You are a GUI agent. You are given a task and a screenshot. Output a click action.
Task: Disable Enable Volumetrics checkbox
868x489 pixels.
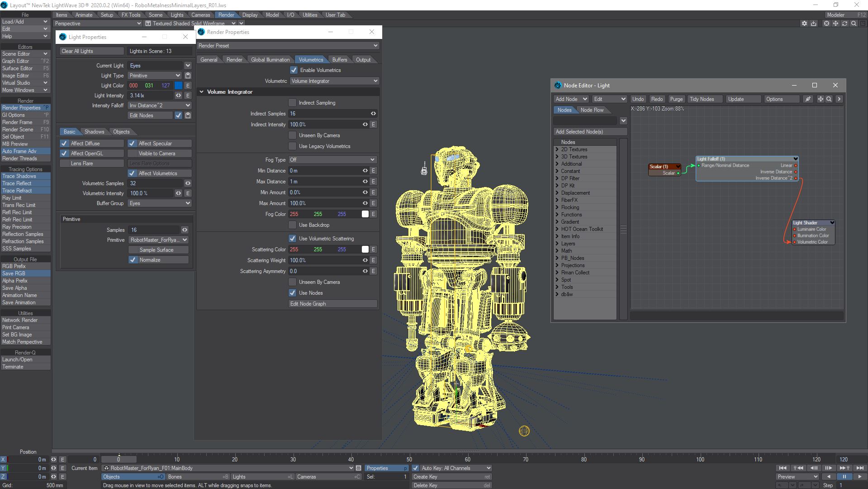pyautogui.click(x=294, y=70)
